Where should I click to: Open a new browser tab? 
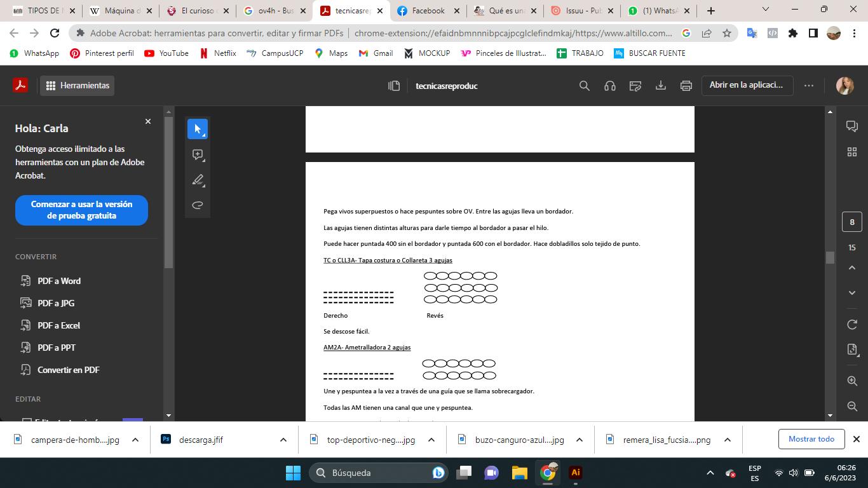[x=711, y=11]
